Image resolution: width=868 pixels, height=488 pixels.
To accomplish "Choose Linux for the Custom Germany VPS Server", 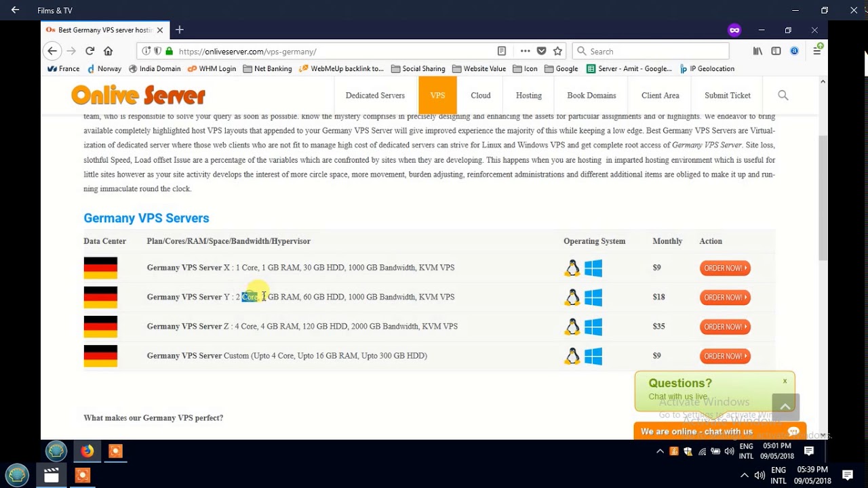I will (x=572, y=356).
